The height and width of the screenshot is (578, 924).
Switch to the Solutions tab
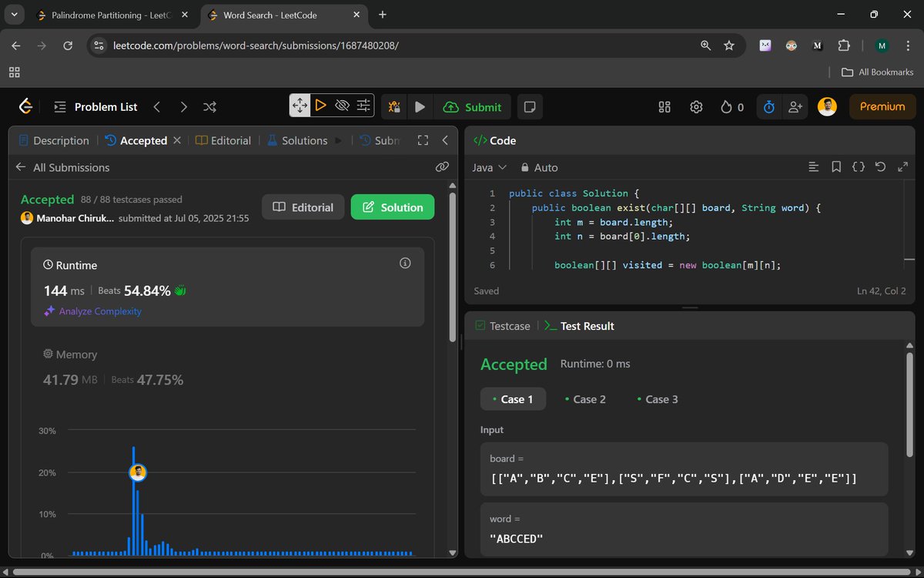click(x=297, y=140)
